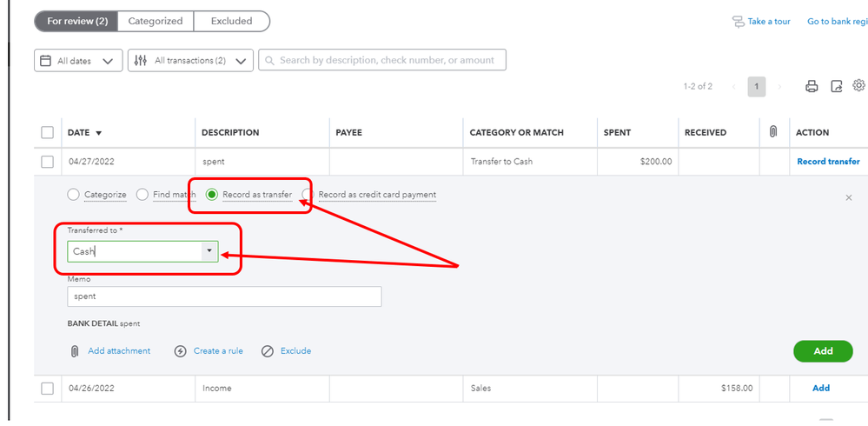
Task: Click the Add attachment paperclip icon
Action: [x=75, y=351]
